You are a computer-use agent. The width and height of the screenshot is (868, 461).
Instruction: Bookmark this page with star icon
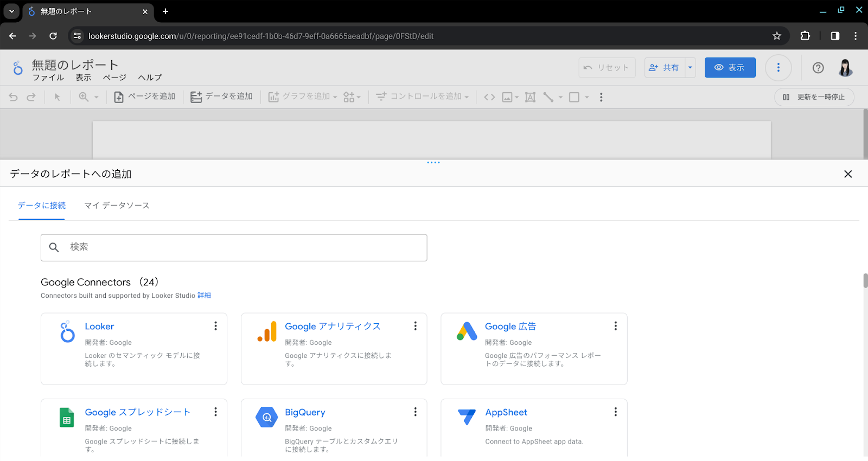coord(777,36)
